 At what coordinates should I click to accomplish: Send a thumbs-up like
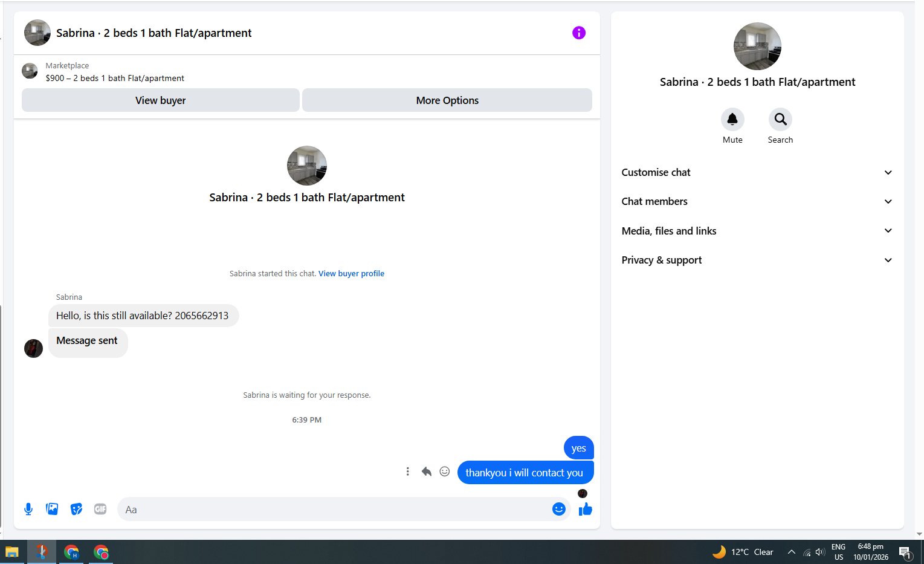(585, 509)
